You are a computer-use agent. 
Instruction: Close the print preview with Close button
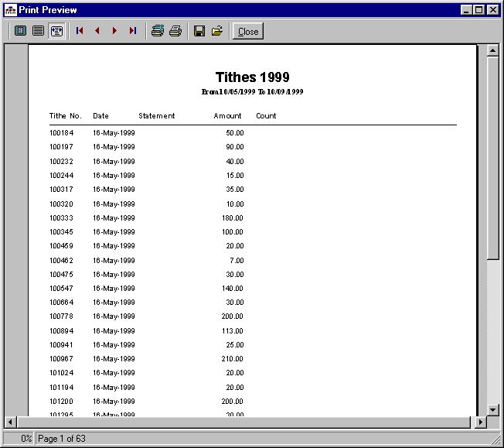[248, 31]
